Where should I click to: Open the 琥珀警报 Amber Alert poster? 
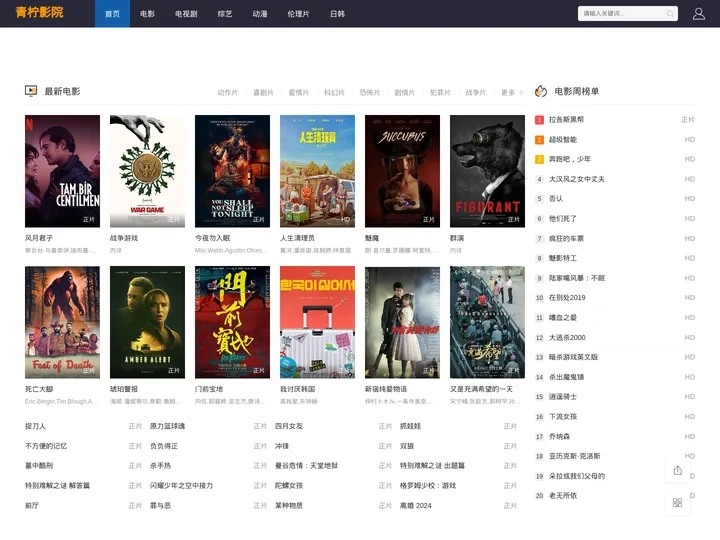(147, 322)
